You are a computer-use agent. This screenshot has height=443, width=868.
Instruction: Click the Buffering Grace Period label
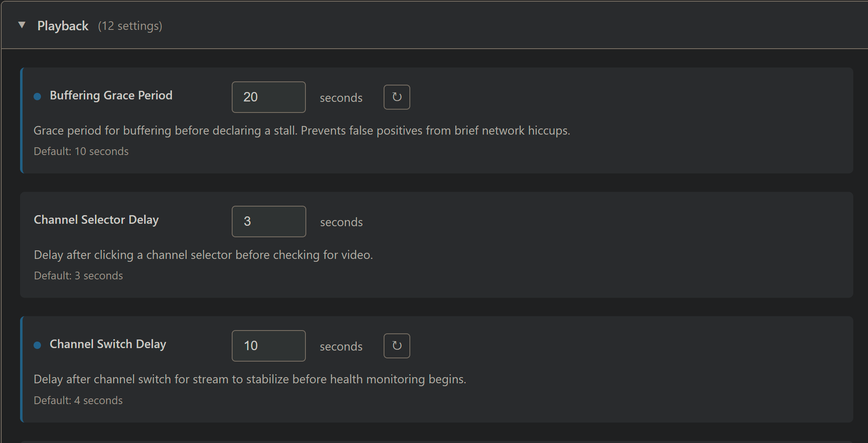(111, 95)
